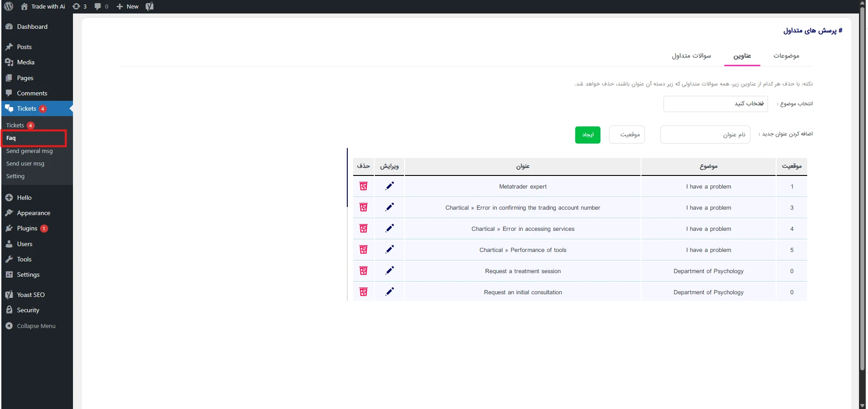Click the green ایجاد create button
The height and width of the screenshot is (409, 868).
[587, 135]
